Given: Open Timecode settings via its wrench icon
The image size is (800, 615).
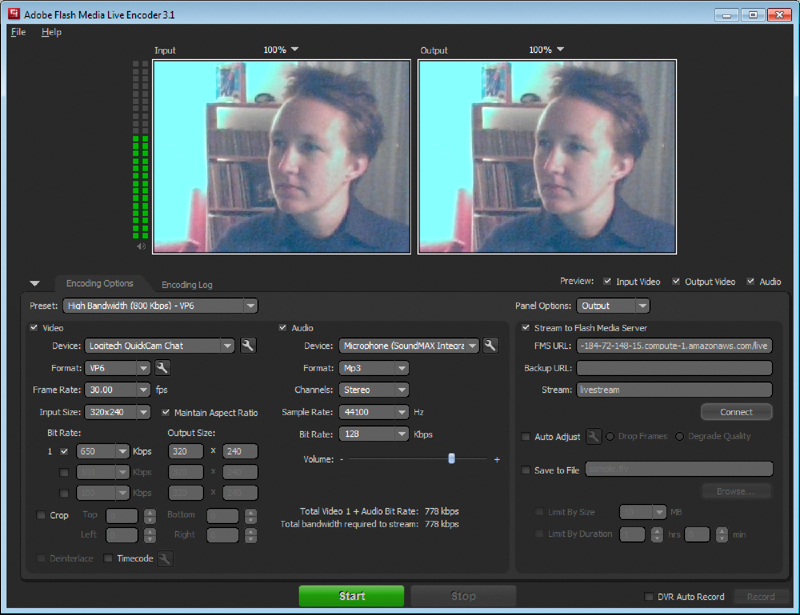Looking at the screenshot, I should tap(164, 560).
